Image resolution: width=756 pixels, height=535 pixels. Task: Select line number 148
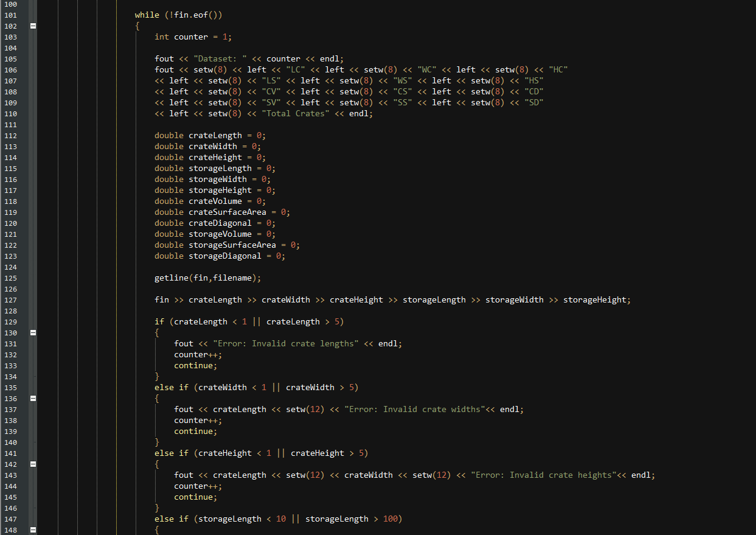tap(10, 530)
